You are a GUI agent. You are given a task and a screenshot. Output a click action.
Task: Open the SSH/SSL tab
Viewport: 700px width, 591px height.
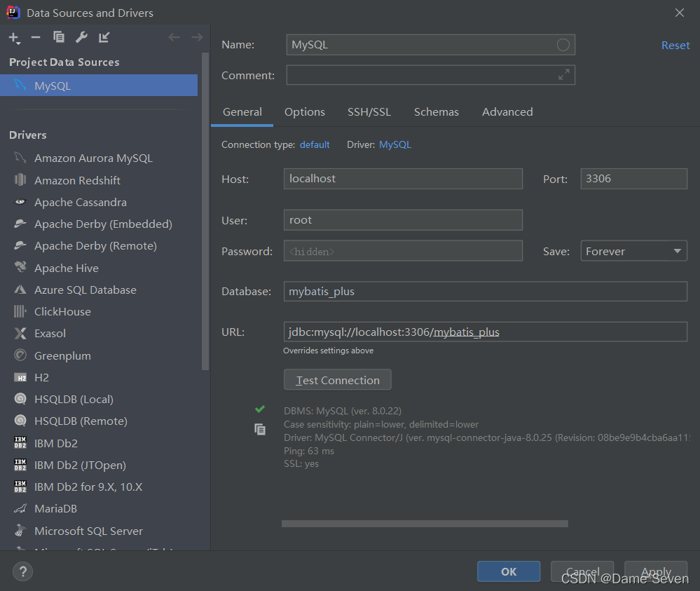pyautogui.click(x=369, y=111)
